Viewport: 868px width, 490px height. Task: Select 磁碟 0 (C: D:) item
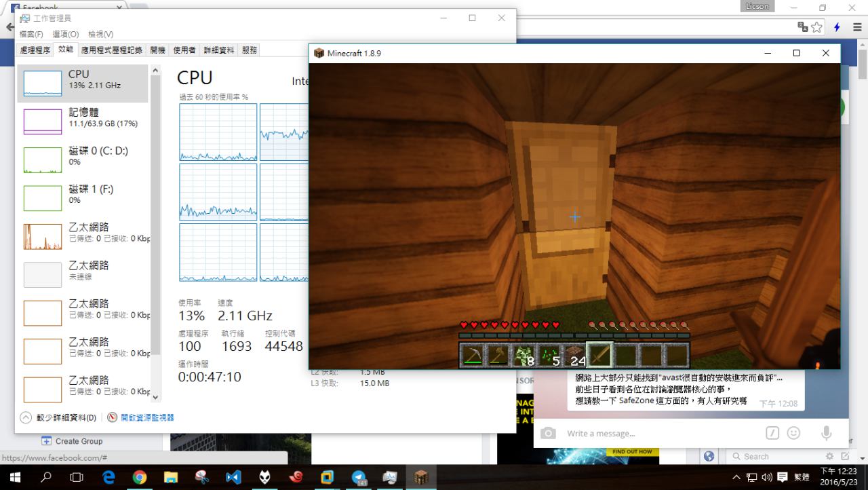coord(83,159)
